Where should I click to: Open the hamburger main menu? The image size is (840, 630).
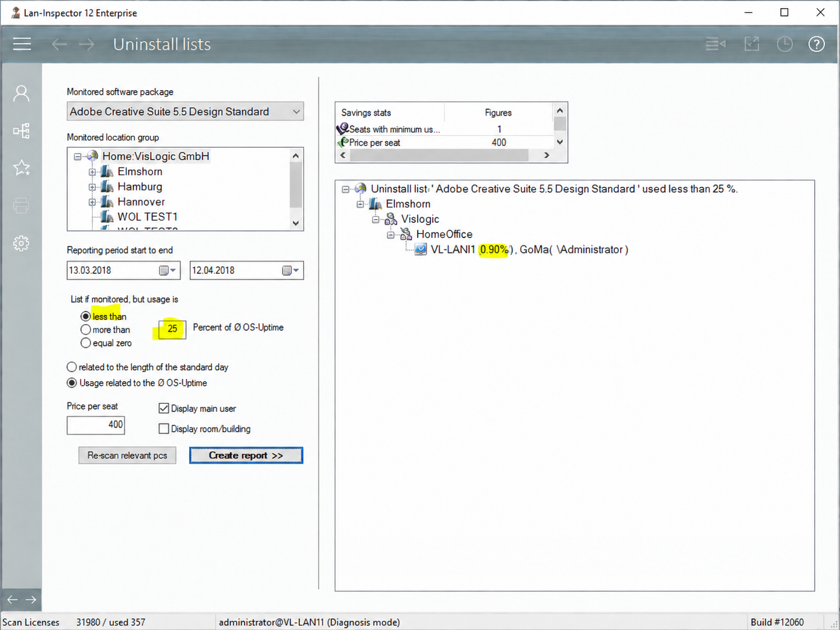(22, 44)
